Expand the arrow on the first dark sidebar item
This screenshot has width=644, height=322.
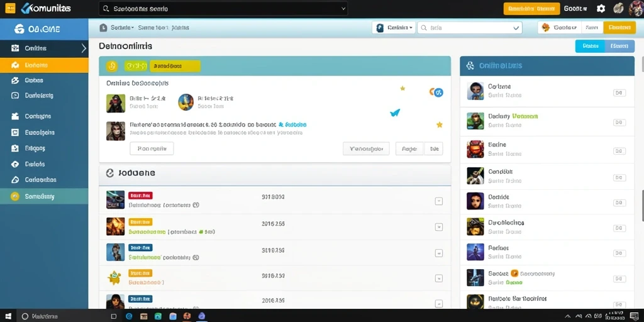(84, 48)
